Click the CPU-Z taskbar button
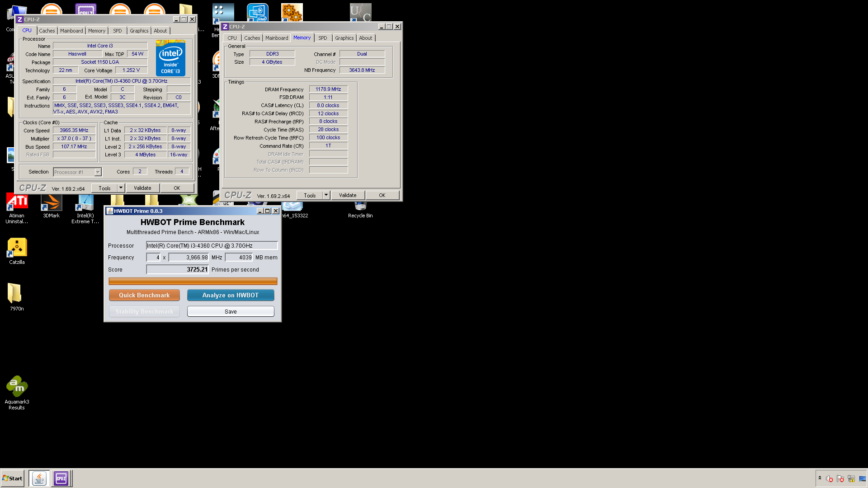The image size is (868, 488). point(61,478)
